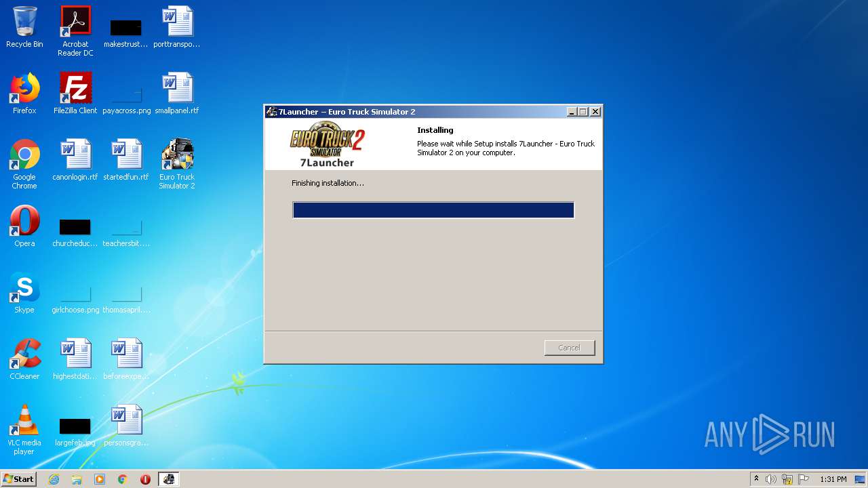
Task: Open the Windows Start menu
Action: tap(19, 479)
